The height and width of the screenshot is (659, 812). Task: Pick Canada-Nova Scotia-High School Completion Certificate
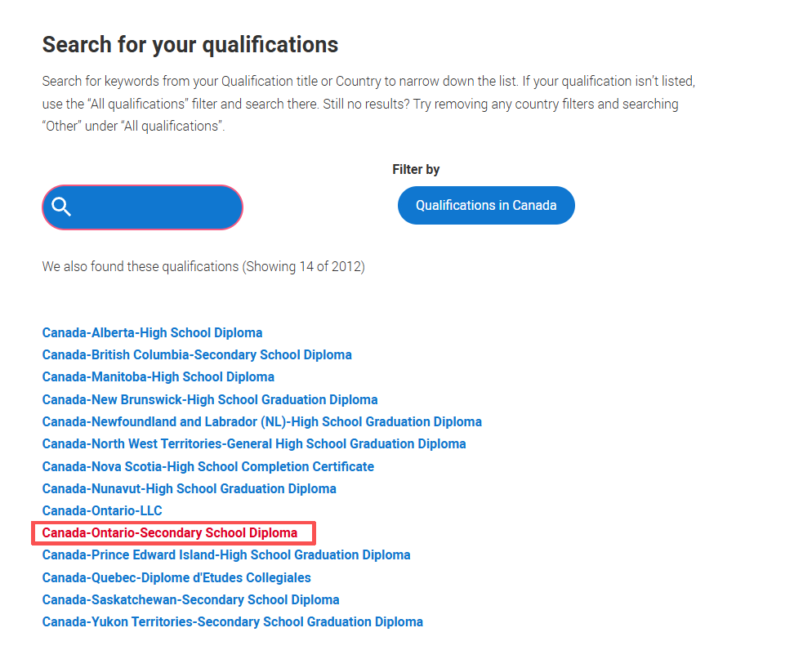pos(207,467)
